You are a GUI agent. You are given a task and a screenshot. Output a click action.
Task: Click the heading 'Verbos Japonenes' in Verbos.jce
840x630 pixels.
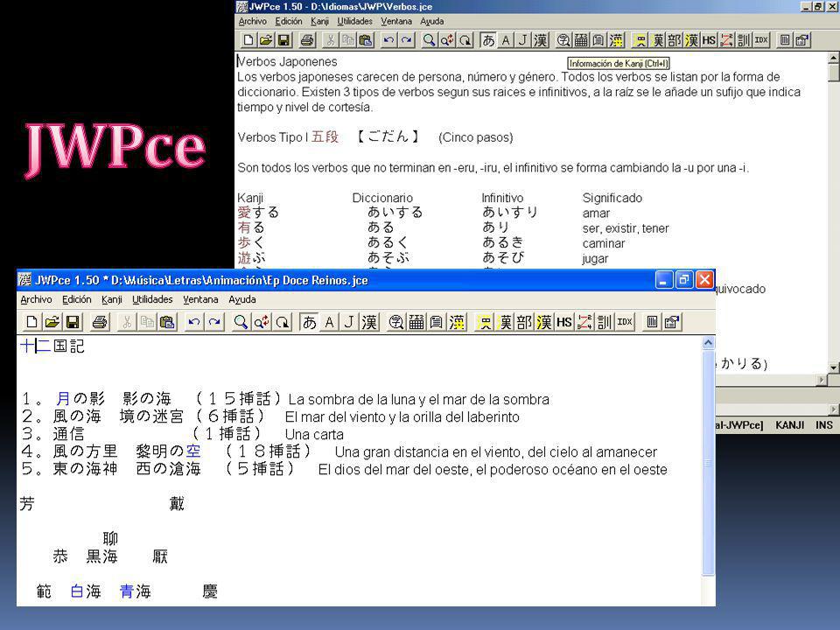[288, 61]
